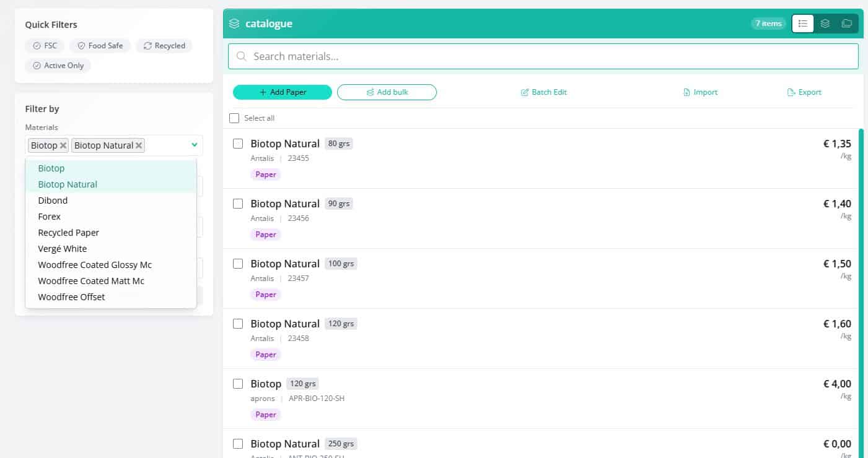Click the search magnifier icon
Viewport: 868px width, 458px height.
point(242,56)
